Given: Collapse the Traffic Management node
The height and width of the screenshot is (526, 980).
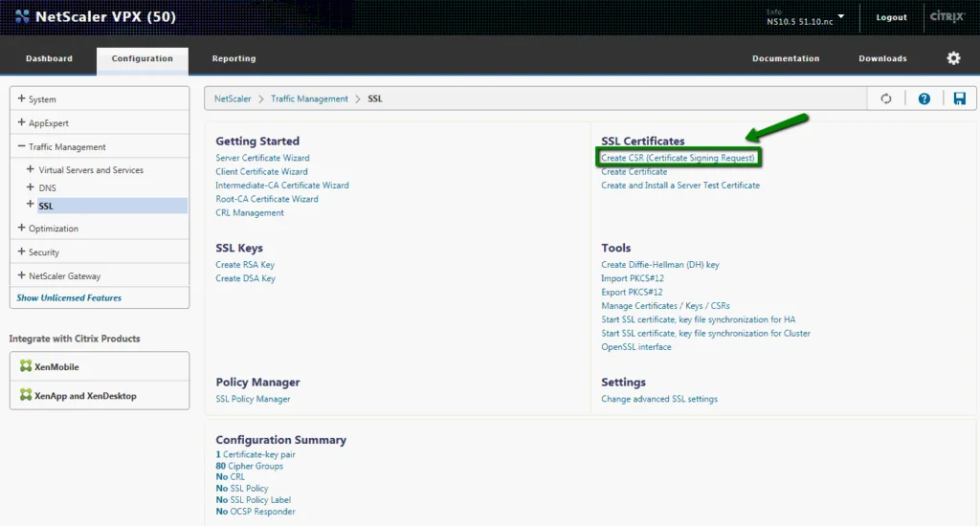Looking at the screenshot, I should [x=21, y=146].
